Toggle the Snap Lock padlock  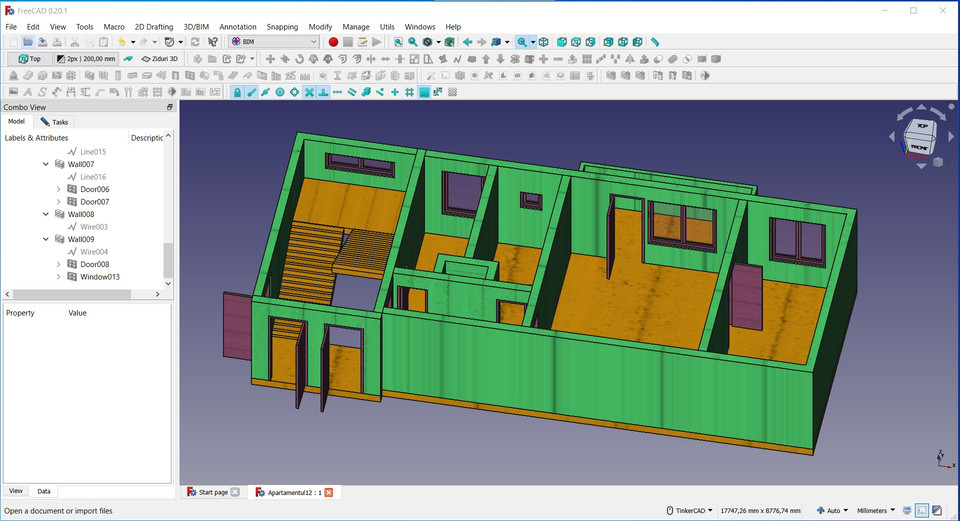click(x=237, y=92)
